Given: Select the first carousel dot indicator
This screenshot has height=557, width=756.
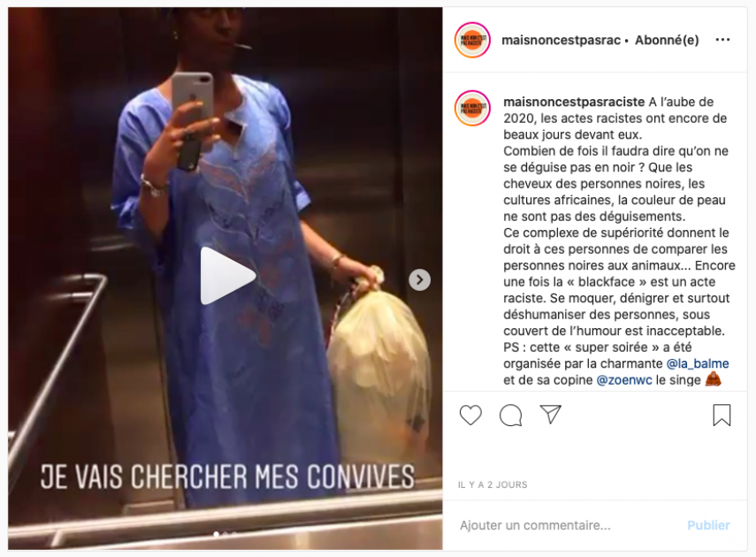Looking at the screenshot, I should point(216,534).
